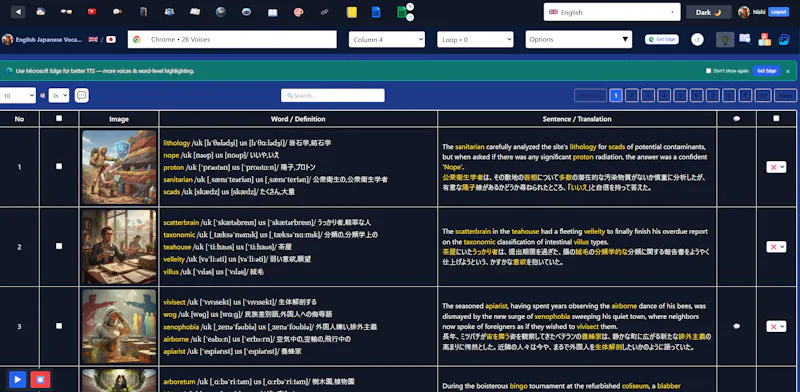800x392 pixels.
Task: Go to page 5
Action: click(x=680, y=95)
